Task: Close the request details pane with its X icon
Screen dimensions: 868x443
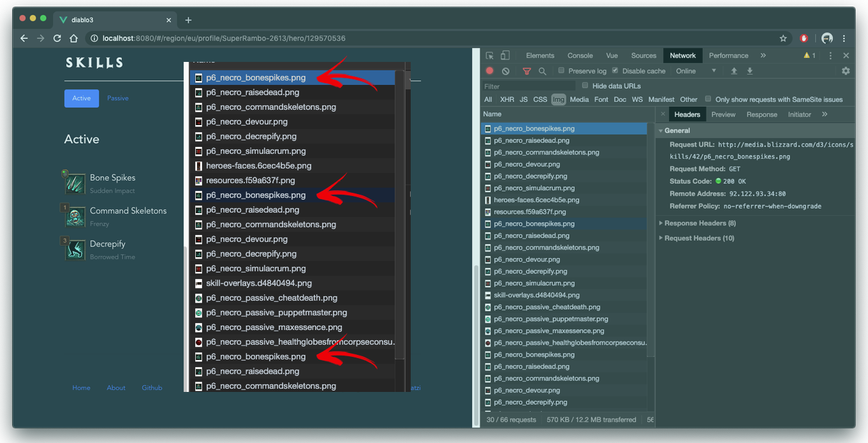Action: pos(663,114)
